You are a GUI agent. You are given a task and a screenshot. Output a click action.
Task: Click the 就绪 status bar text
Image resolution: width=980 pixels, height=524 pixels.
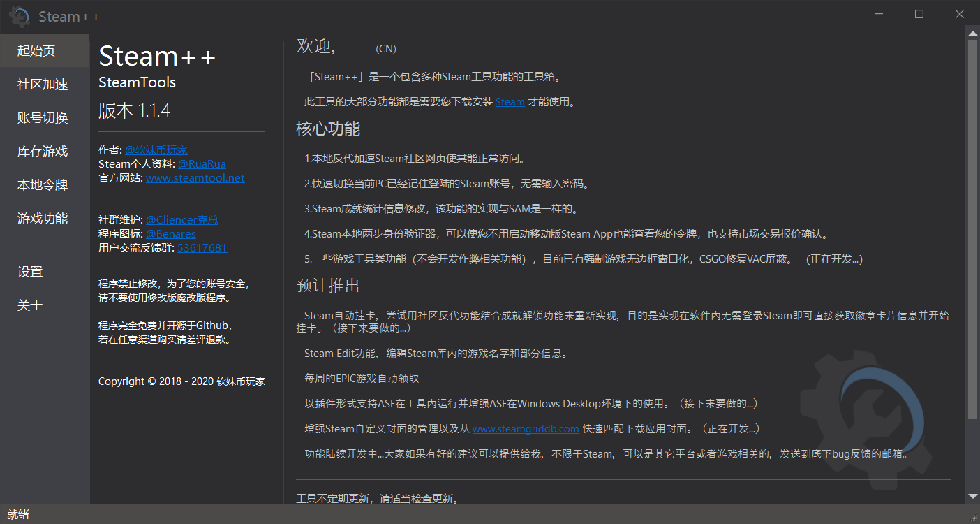18,514
